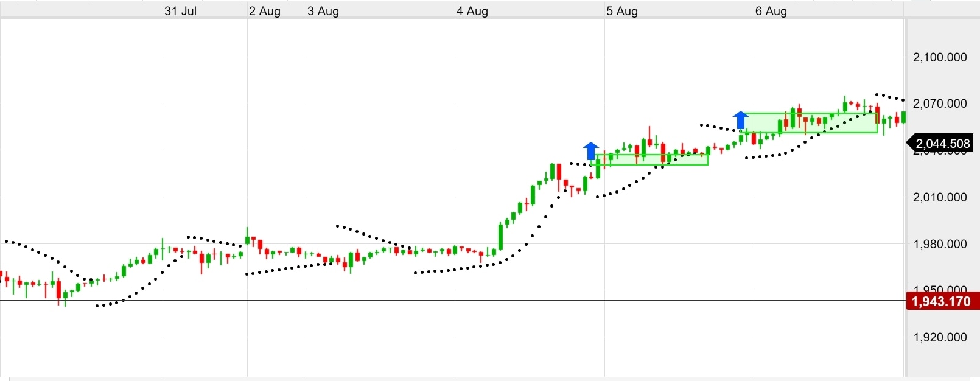980x381 pixels.
Task: Click the 4 Aug date label
Action: (x=472, y=11)
